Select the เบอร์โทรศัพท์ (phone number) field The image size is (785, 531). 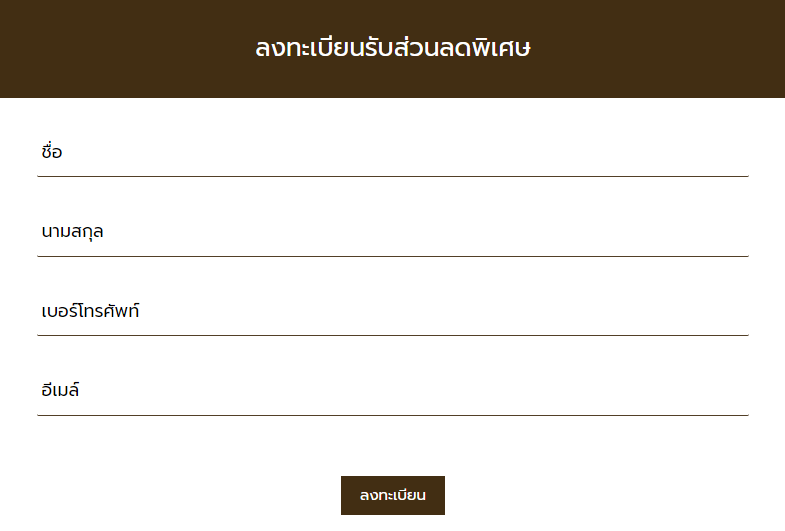click(392, 311)
